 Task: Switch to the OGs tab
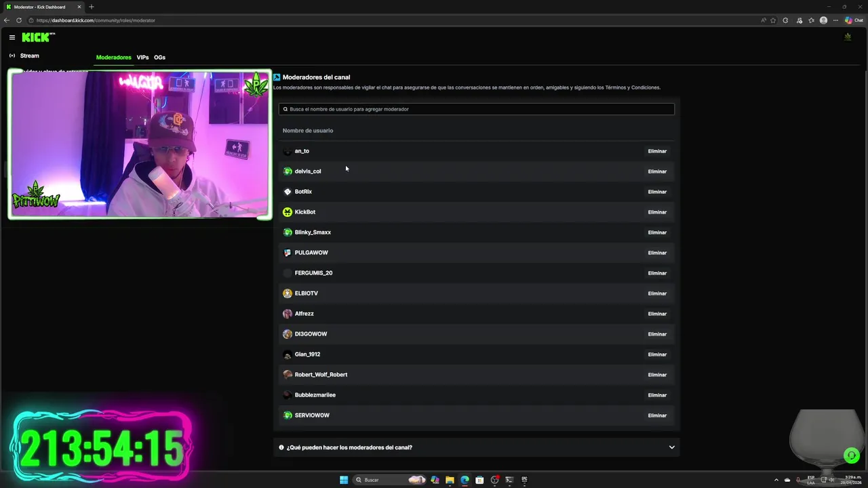[x=159, y=58]
